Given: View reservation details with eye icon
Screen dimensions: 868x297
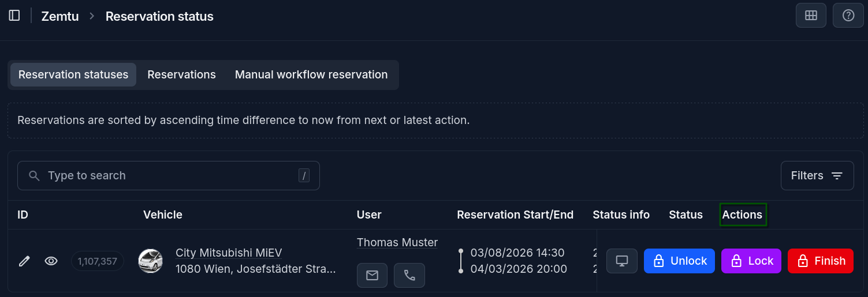Looking at the screenshot, I should (51, 261).
